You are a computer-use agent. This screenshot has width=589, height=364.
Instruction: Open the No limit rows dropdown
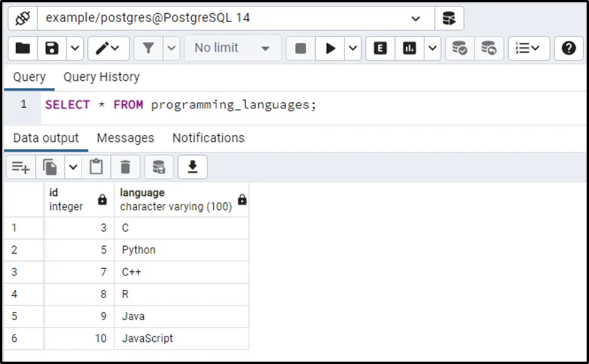click(x=232, y=48)
